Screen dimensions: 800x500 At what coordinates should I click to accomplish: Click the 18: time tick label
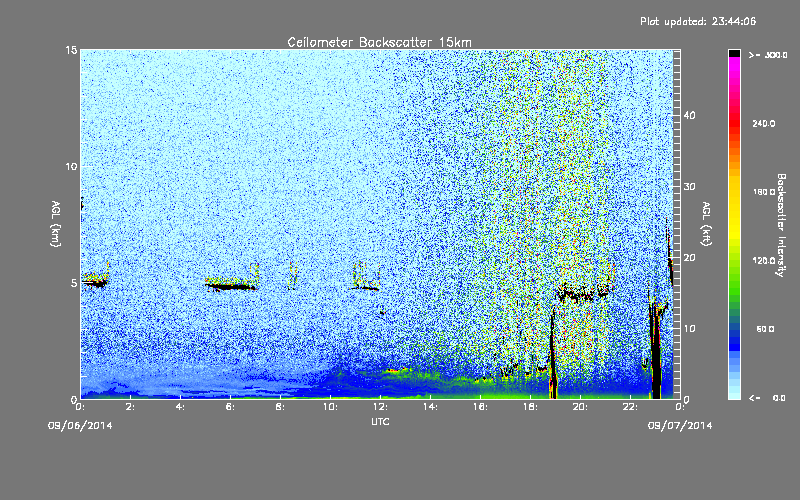(x=530, y=407)
